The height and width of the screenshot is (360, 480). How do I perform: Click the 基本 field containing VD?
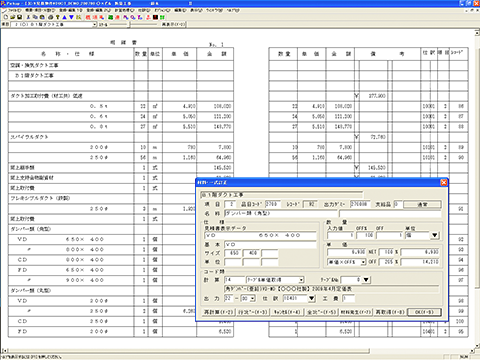[x=270, y=245]
